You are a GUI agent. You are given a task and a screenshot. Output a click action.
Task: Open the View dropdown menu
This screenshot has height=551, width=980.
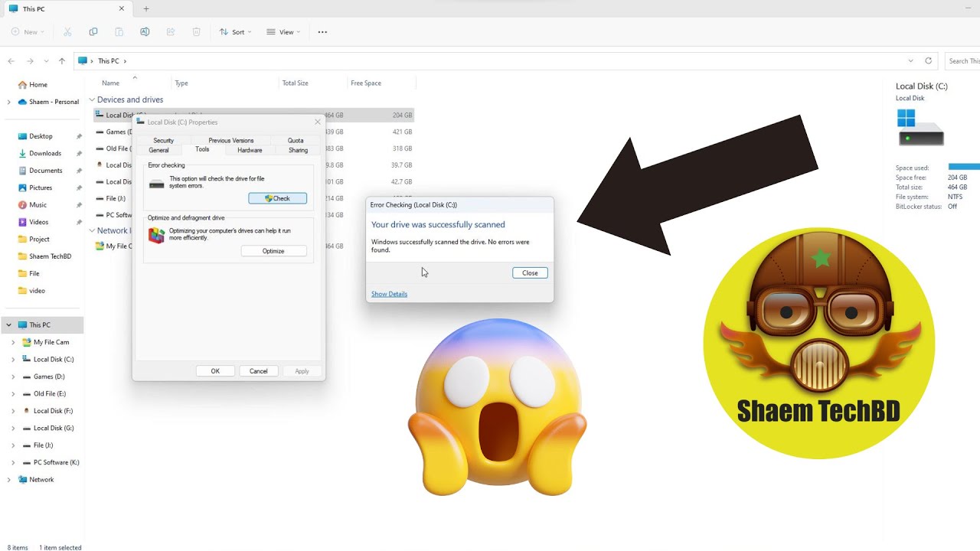pos(283,32)
